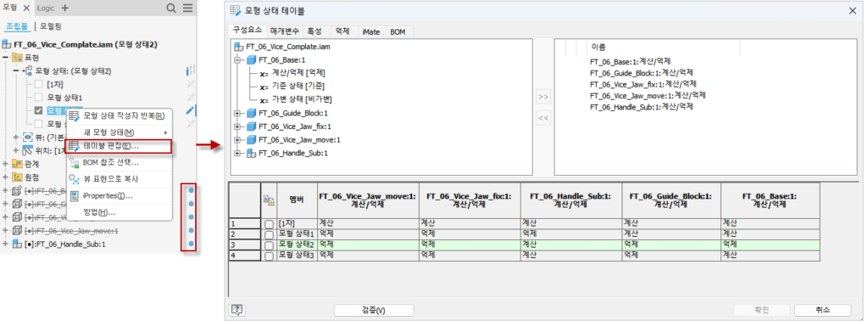Select the 조립품 view link

pos(17,26)
